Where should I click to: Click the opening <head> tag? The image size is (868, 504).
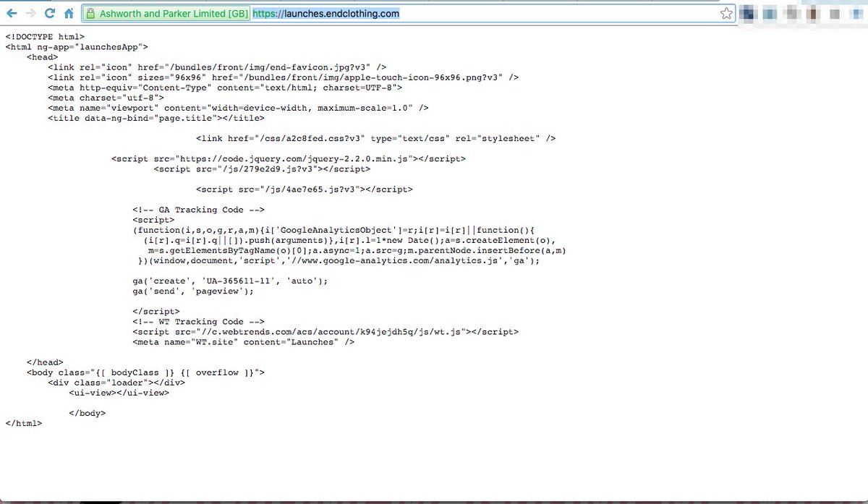[43, 57]
